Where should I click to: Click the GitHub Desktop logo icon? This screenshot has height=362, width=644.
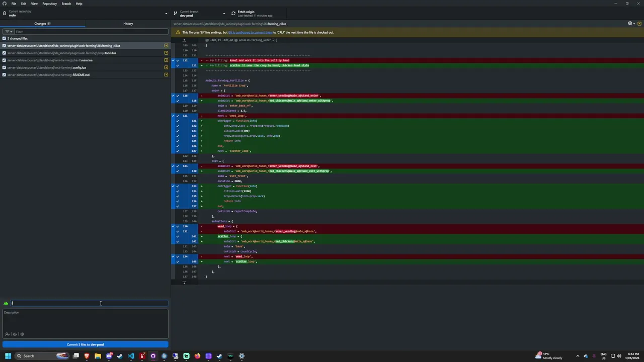pyautogui.click(x=4, y=4)
